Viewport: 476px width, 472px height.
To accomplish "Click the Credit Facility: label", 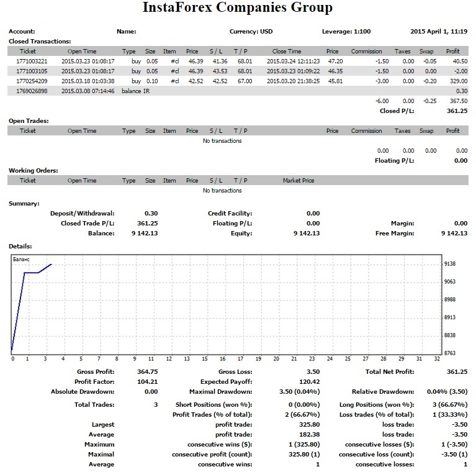I will pos(230,213).
